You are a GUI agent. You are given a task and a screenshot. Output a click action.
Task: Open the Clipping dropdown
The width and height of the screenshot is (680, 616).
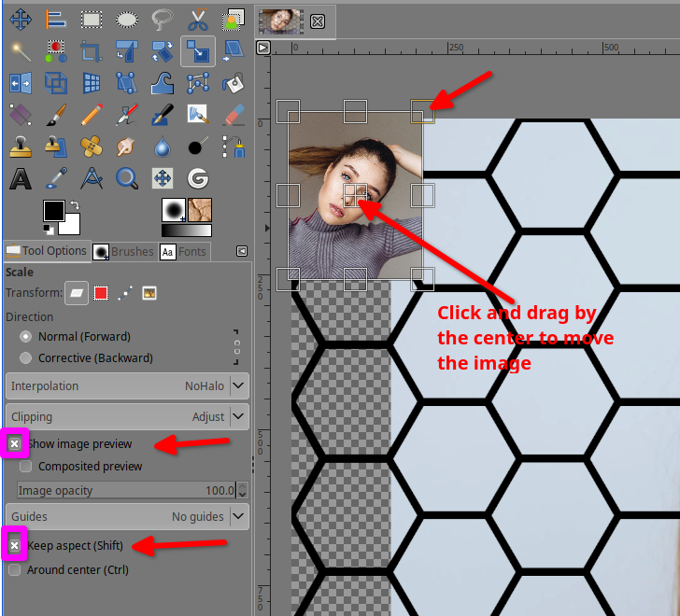(127, 416)
